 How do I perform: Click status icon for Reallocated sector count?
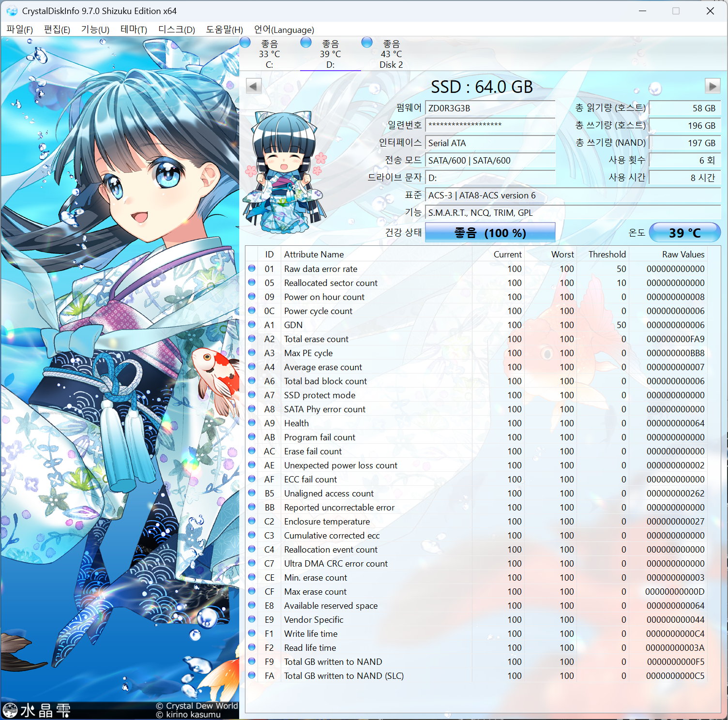click(x=252, y=282)
